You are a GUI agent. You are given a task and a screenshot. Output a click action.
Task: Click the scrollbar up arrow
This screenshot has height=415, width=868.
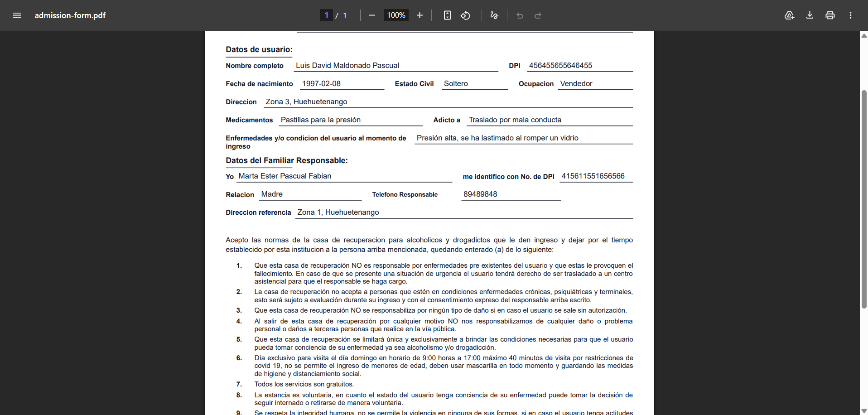click(x=864, y=36)
